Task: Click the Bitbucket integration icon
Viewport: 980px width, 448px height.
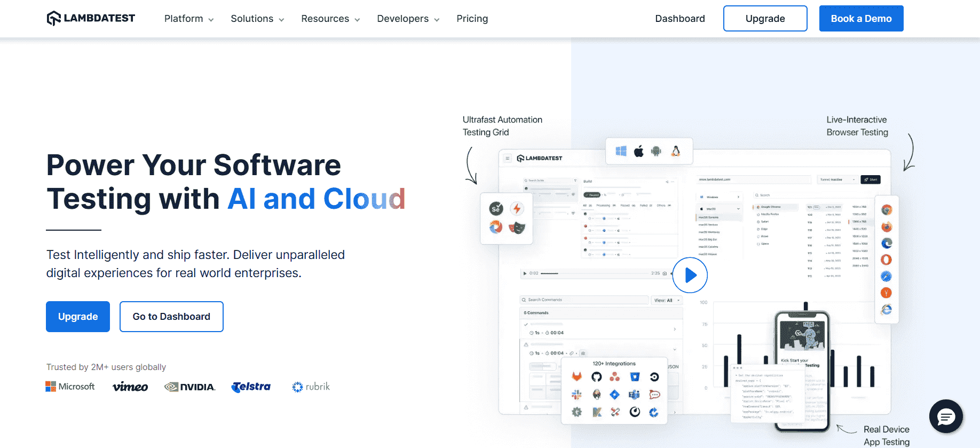Action: pyautogui.click(x=635, y=377)
